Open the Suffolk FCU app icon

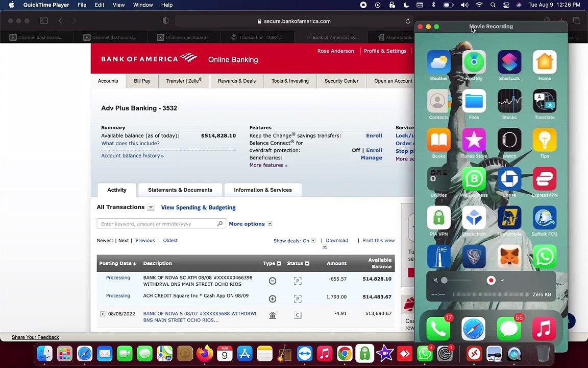tap(545, 218)
